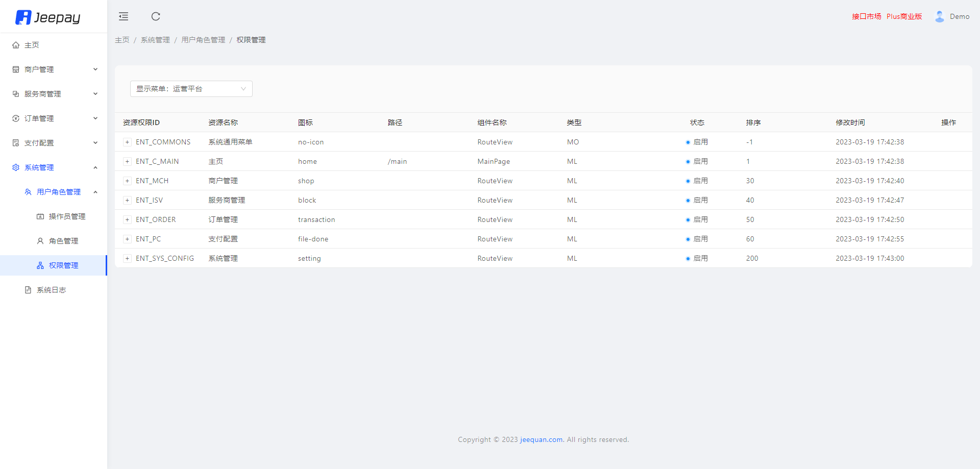Click the 系统管理 gear icon in sidebar
The image size is (980, 469).
pos(16,167)
